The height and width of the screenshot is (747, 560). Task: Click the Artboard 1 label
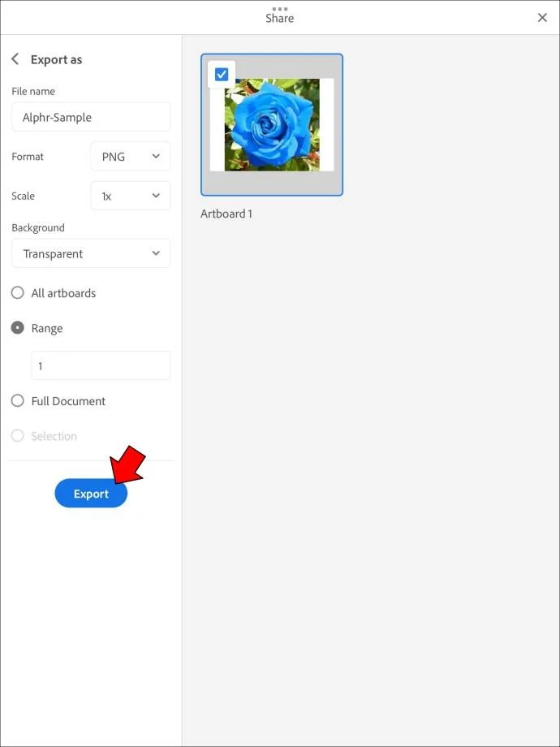(x=226, y=214)
